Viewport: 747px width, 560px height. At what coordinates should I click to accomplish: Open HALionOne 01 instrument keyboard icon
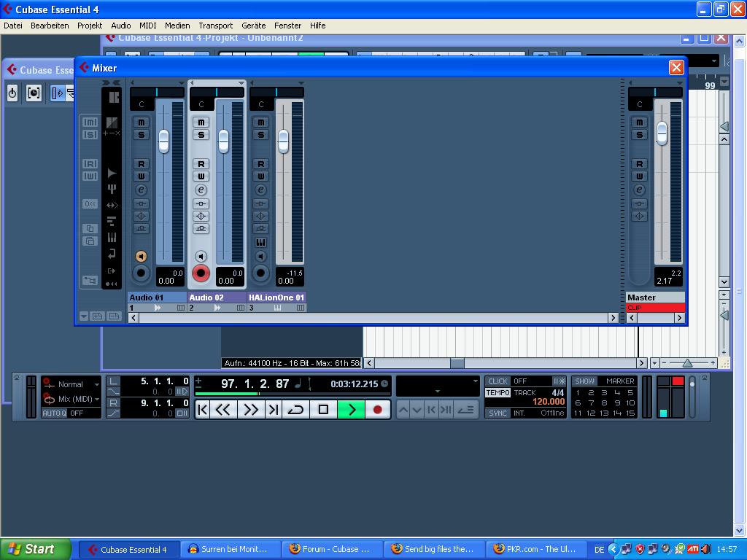pyautogui.click(x=260, y=242)
